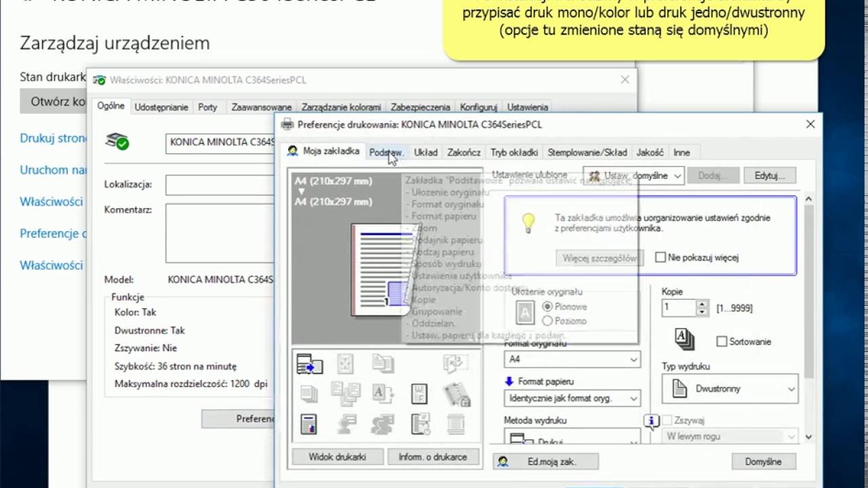This screenshot has width=868, height=488.
Task: Click the print-method printer icon with blue arrow
Action: pyautogui.click(x=309, y=365)
